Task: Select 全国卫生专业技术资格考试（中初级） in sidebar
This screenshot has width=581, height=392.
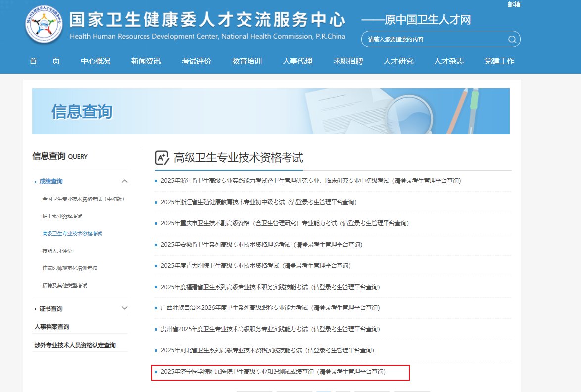Action: pos(83,199)
